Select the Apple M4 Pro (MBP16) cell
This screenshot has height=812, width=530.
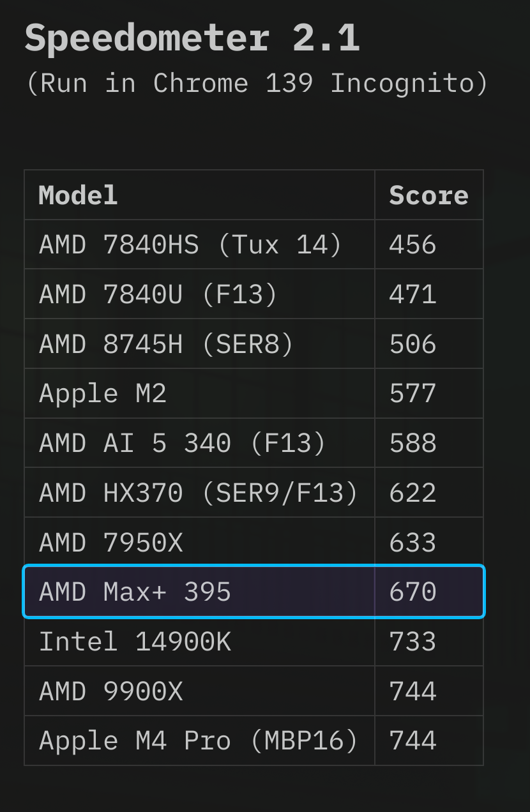click(x=199, y=741)
